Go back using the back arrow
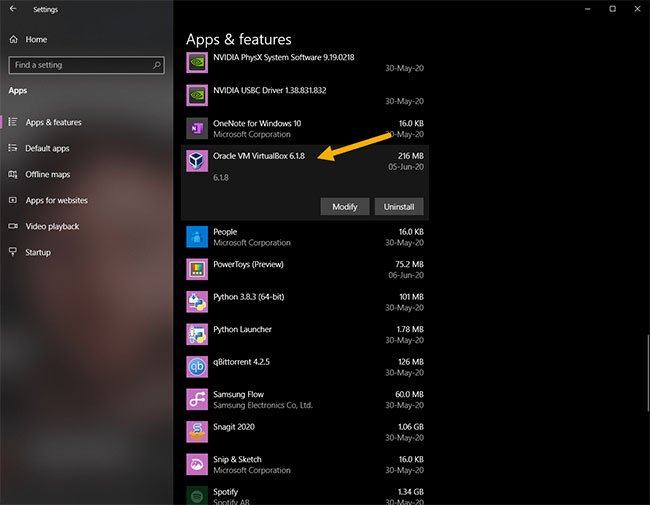The height and width of the screenshot is (505, 650). (12, 9)
